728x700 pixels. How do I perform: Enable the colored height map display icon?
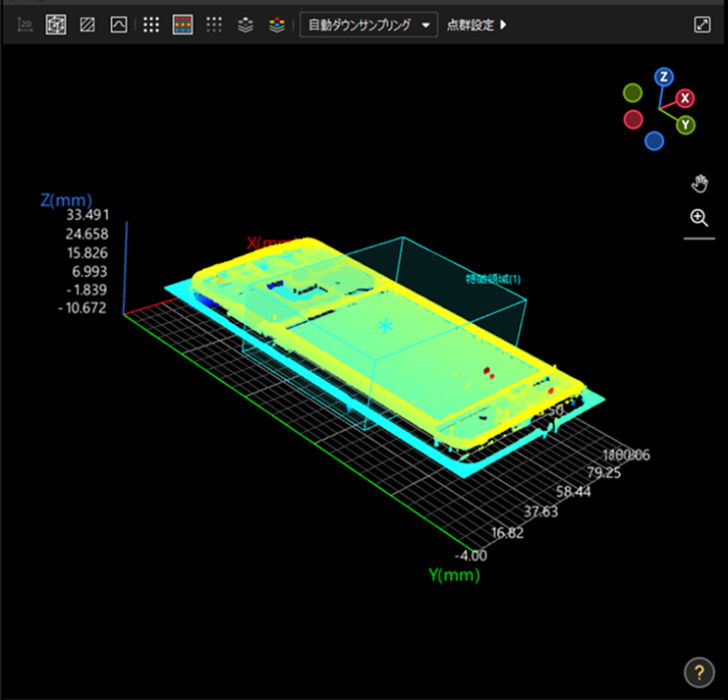[182, 26]
